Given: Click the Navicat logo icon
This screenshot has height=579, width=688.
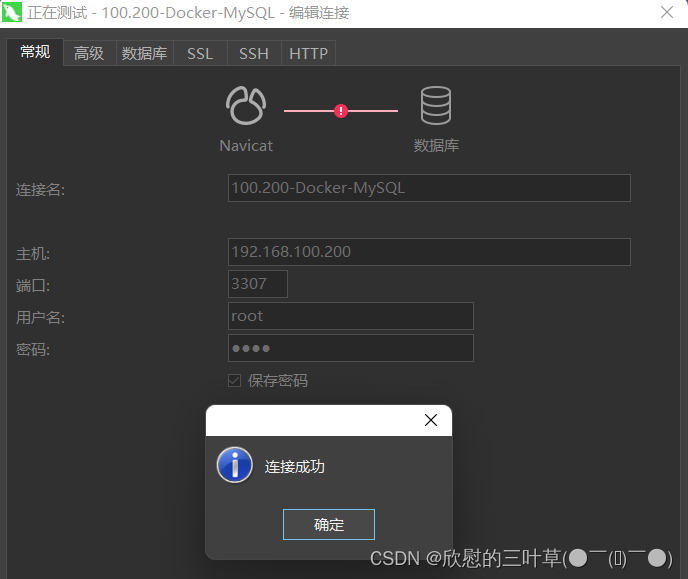Looking at the screenshot, I should pos(246,105).
